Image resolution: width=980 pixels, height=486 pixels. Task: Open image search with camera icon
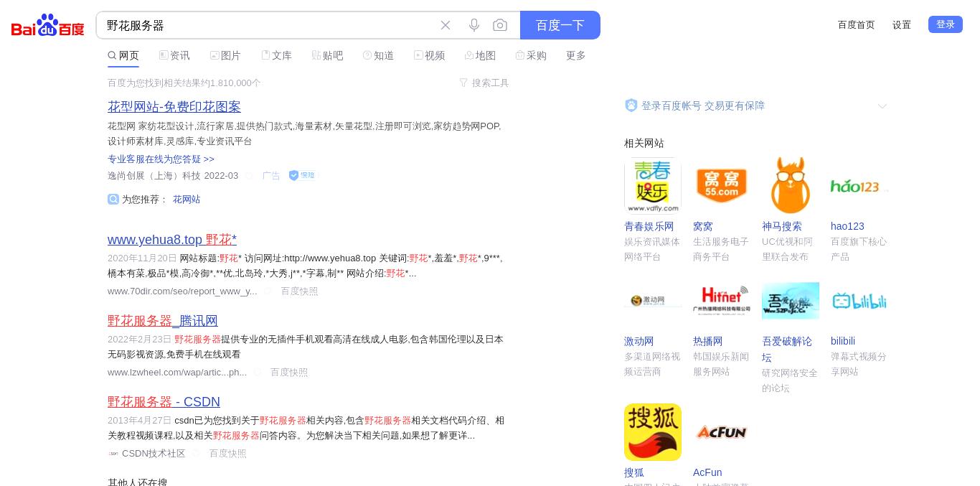[x=500, y=25]
